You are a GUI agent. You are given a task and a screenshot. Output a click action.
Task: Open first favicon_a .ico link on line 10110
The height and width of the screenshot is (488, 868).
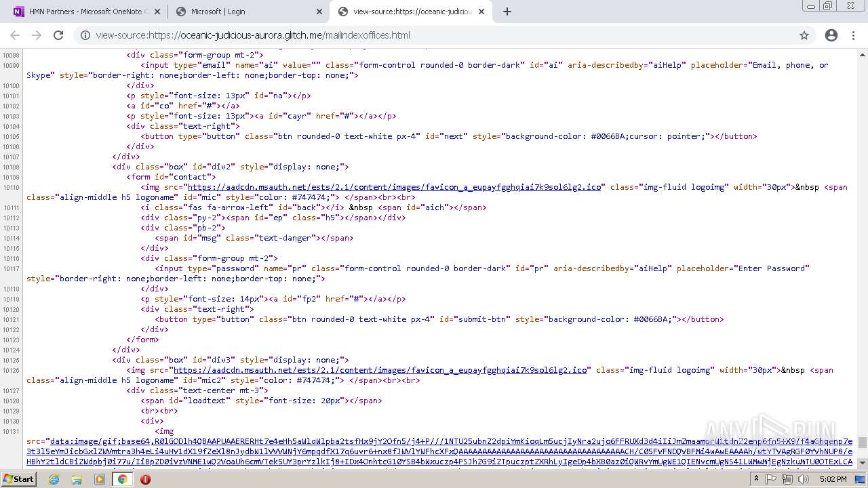coord(395,187)
